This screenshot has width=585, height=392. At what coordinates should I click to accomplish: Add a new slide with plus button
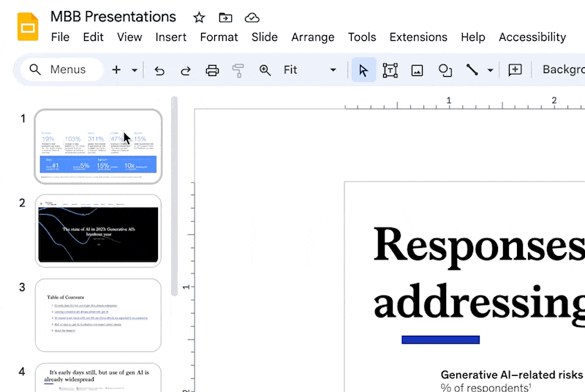[x=116, y=69]
